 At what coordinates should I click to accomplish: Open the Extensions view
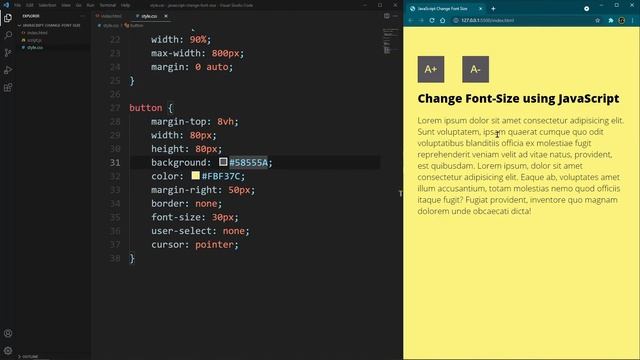8,87
